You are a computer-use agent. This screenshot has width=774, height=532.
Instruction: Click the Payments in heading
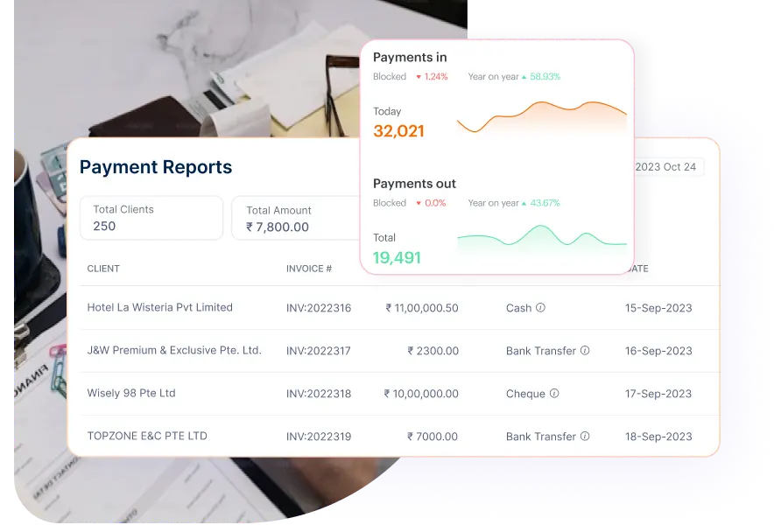[410, 57]
